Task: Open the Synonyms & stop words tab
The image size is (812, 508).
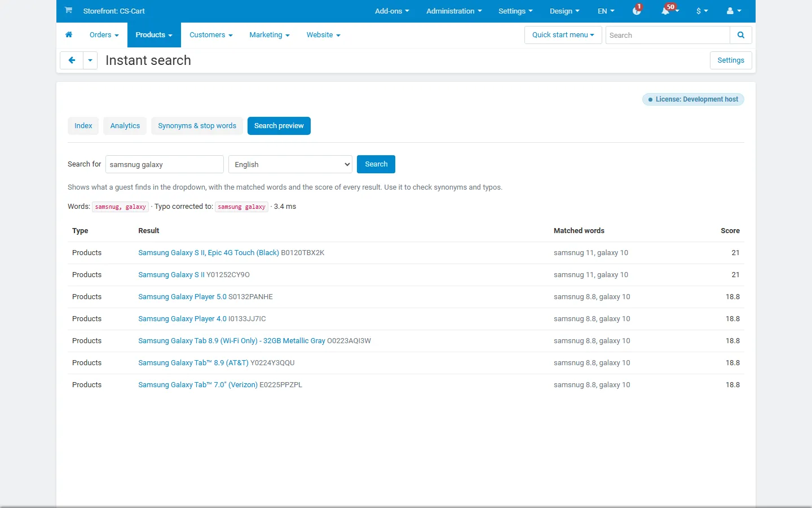Action: (197, 126)
